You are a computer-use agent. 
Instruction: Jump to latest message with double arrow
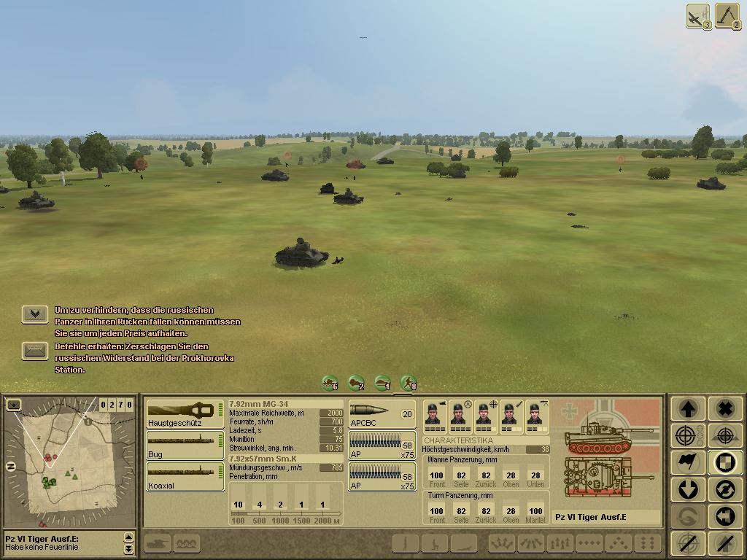tap(128, 549)
